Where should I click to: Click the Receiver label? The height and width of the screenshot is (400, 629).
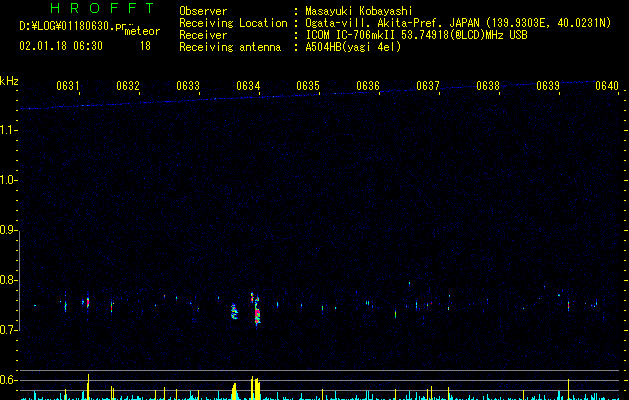203,35
